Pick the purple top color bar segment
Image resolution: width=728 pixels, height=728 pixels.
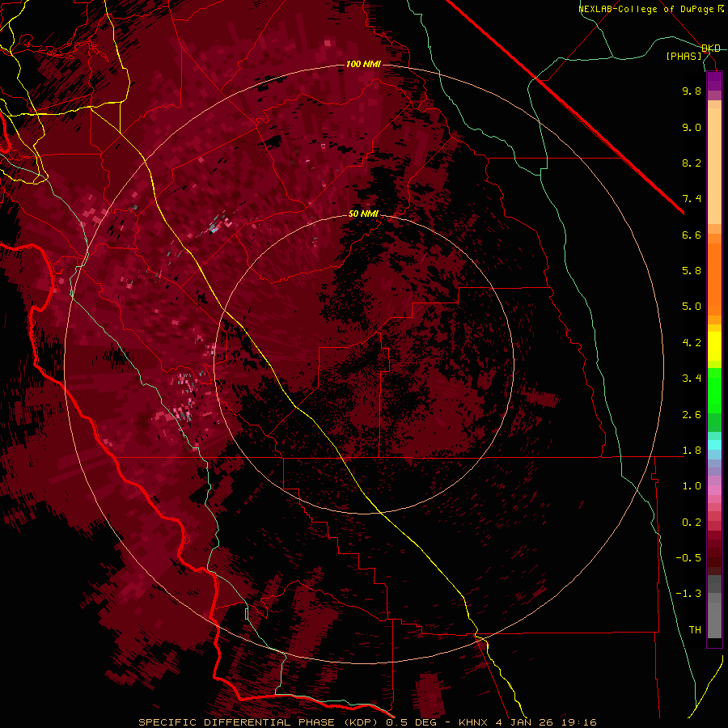point(714,81)
